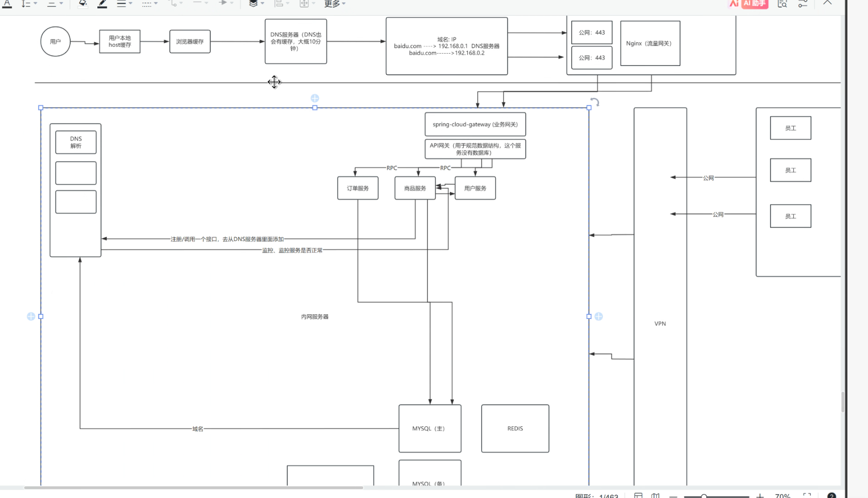The width and height of the screenshot is (868, 498).
Task: Select the spring-cloud-gateway box
Action: tap(475, 124)
